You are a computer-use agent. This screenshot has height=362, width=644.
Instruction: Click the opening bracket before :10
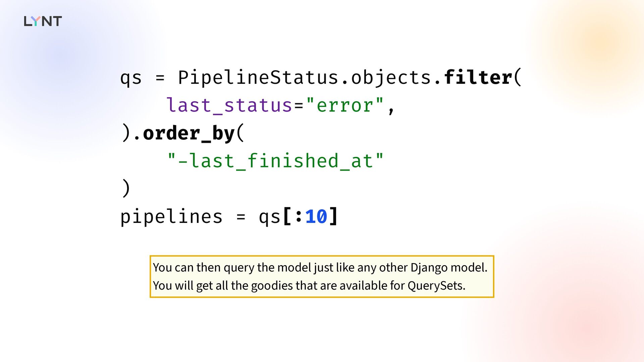tap(287, 217)
